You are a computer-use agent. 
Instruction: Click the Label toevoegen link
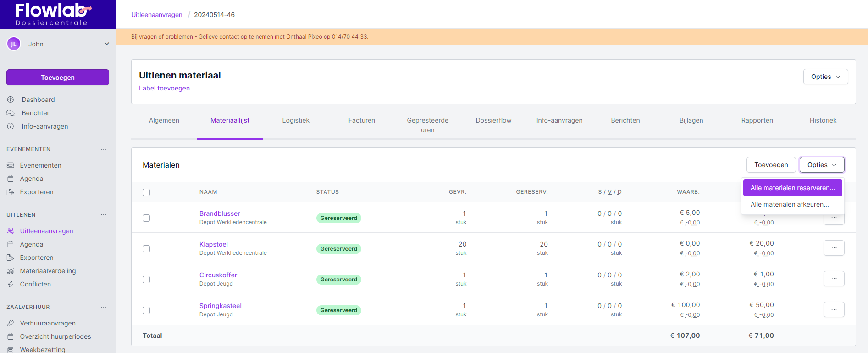[164, 88]
